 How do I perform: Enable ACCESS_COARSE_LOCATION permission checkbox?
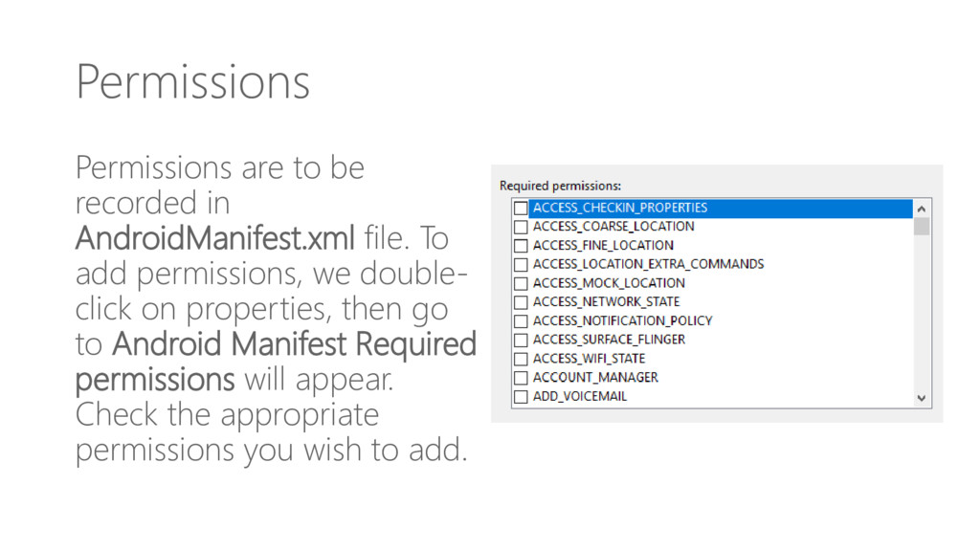(x=521, y=226)
